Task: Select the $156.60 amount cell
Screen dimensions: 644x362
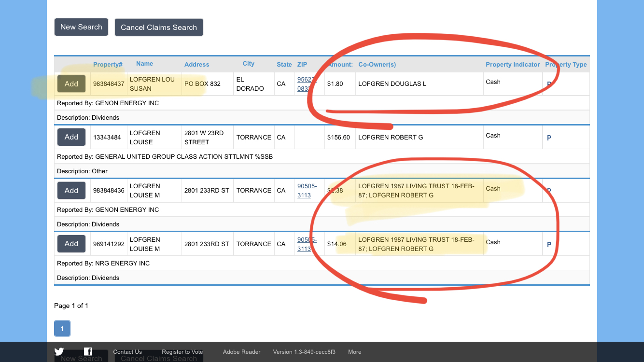Action: point(340,137)
